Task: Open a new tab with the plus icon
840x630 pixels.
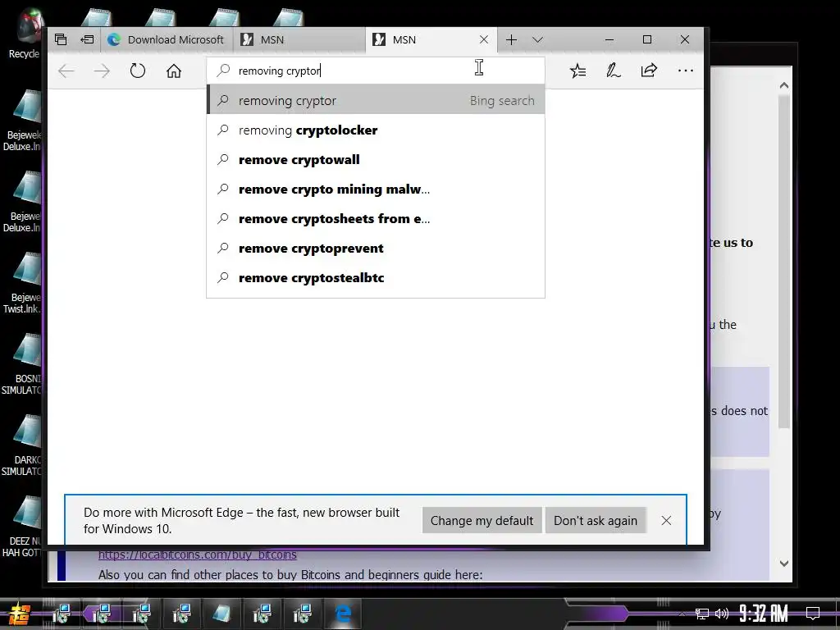Action: point(511,39)
